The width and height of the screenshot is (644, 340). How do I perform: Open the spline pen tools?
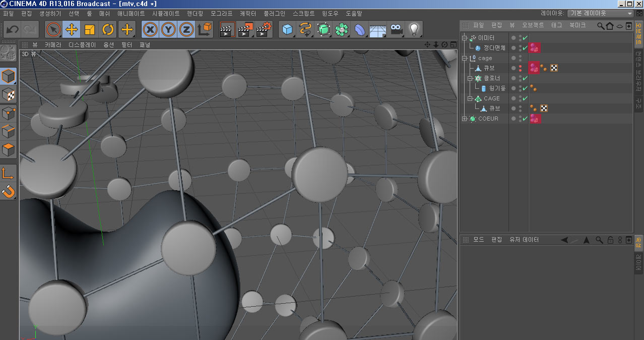(x=305, y=29)
